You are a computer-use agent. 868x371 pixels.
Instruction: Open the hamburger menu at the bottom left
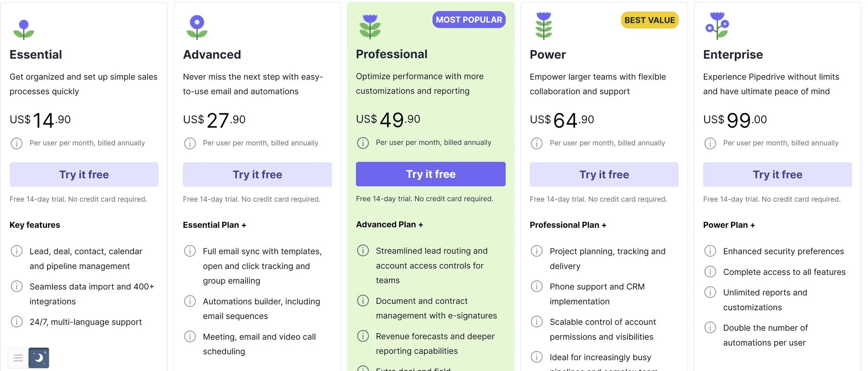[x=18, y=357]
